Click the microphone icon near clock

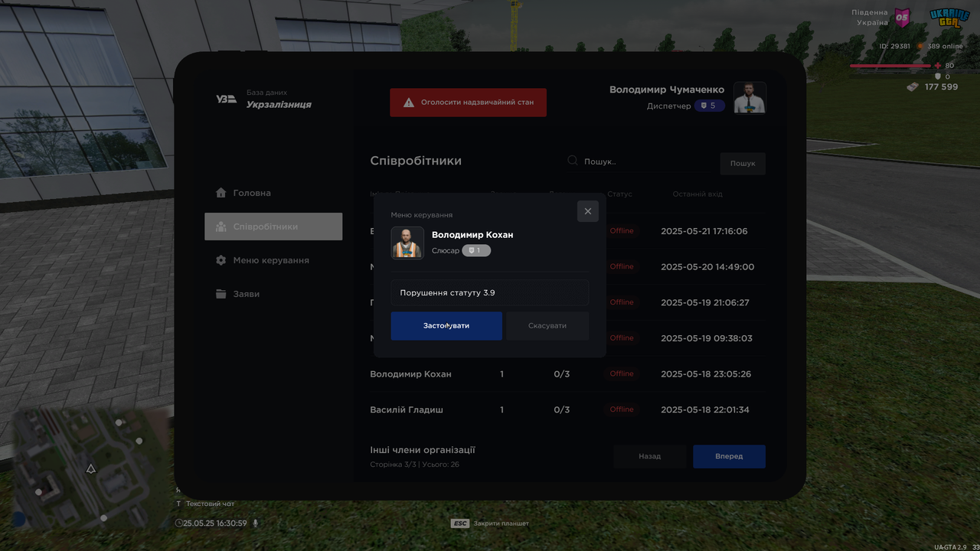[256, 523]
